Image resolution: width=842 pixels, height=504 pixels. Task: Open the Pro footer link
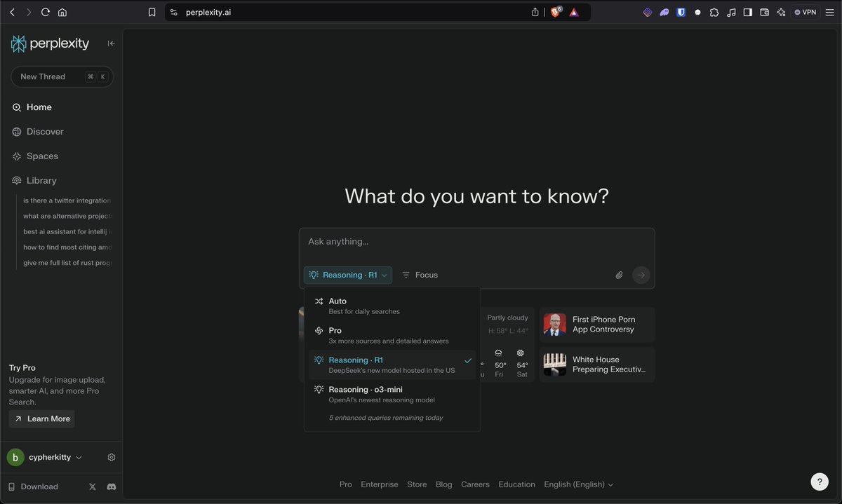coord(346,484)
